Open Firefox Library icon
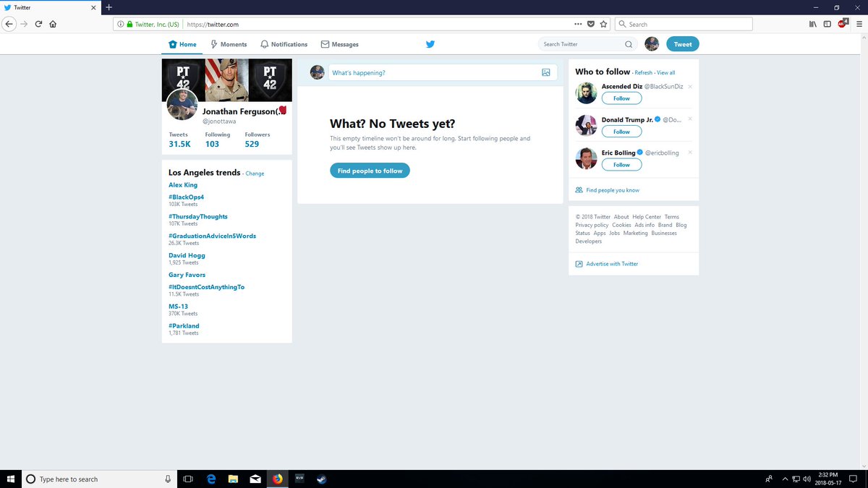This screenshot has height=488, width=868. (x=813, y=24)
